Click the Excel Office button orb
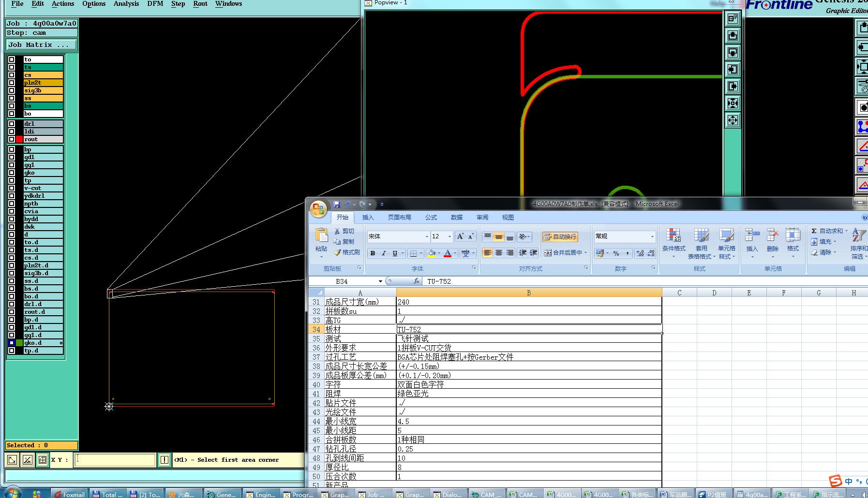 click(x=318, y=209)
